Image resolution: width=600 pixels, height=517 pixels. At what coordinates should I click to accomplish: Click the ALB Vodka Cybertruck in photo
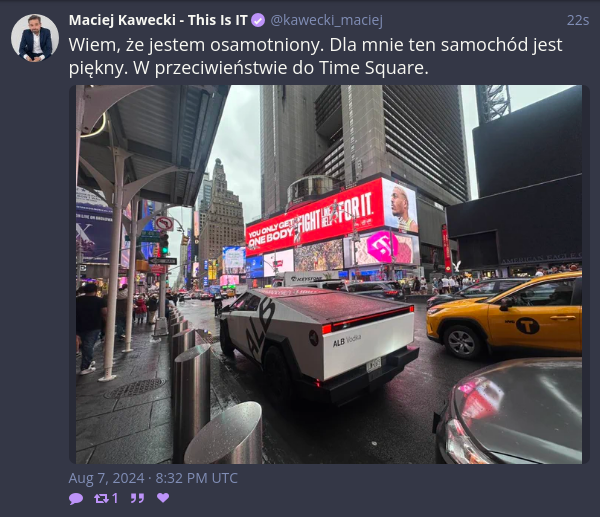[x=318, y=342]
